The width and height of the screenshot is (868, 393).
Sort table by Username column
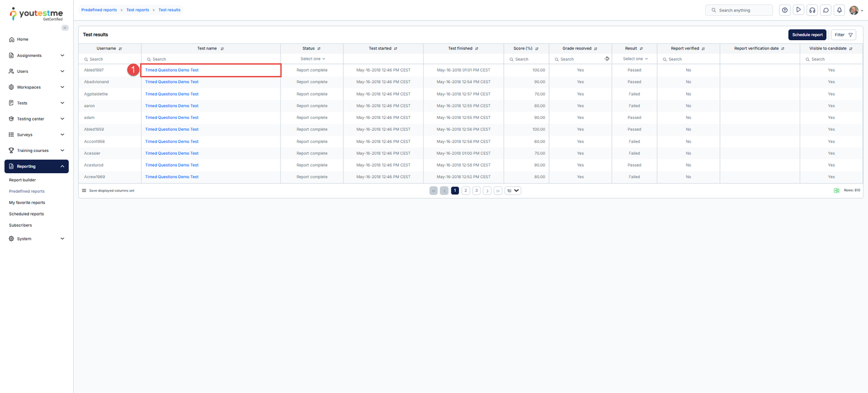tap(120, 49)
